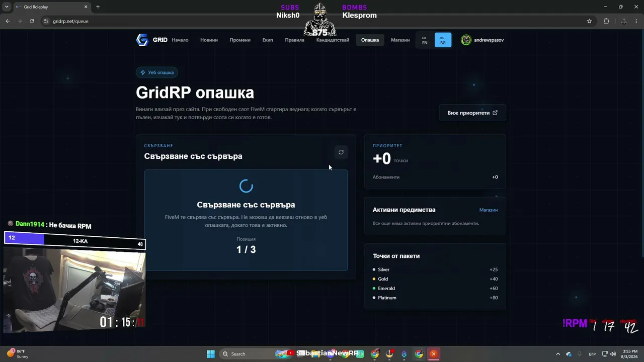Click the queue position 1 / 3 value
Screen dimensions: 644x362
pos(246,249)
